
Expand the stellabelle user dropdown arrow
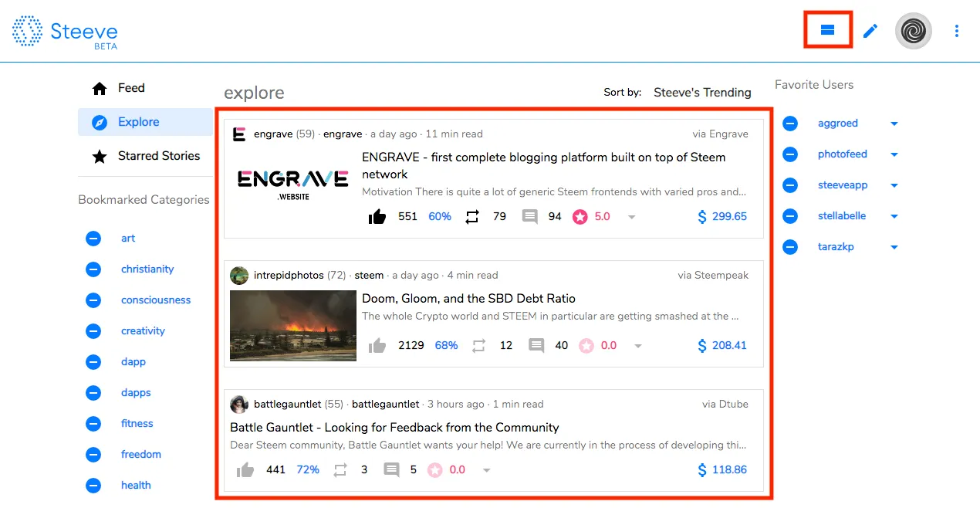(x=894, y=216)
